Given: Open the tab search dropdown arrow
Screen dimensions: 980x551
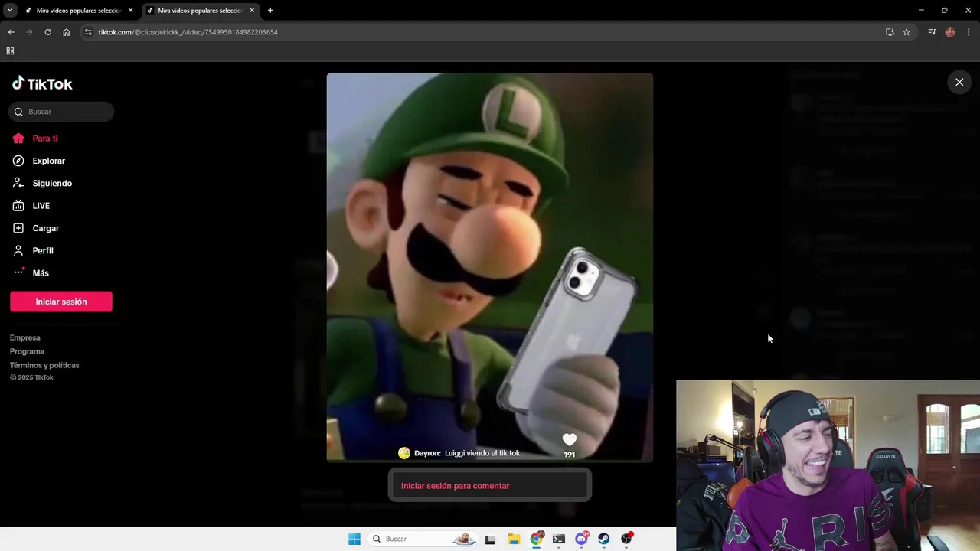Looking at the screenshot, I should 10,11.
